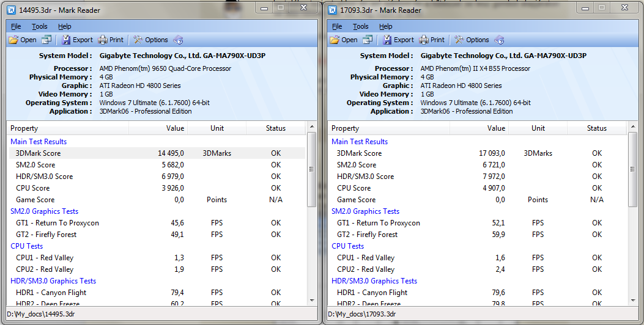Select HDR/SM3.0 Score row showing 6 979,0

click(157, 177)
